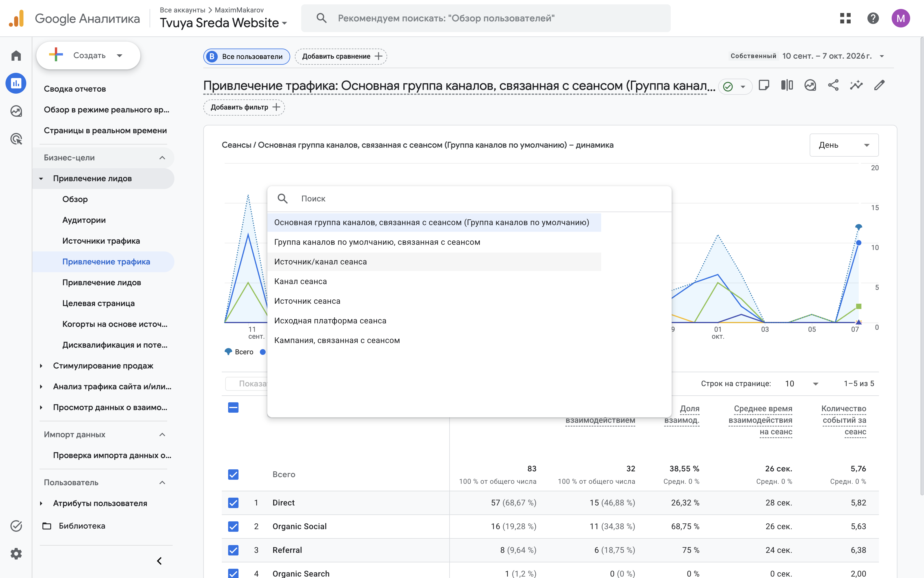Toggle the Всего totals row checkbox
Screen dimensions: 924x578
pos(233,475)
